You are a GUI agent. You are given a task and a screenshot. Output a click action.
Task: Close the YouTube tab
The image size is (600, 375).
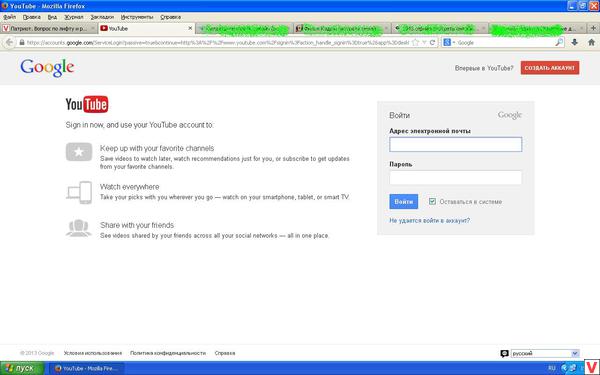tap(190, 28)
